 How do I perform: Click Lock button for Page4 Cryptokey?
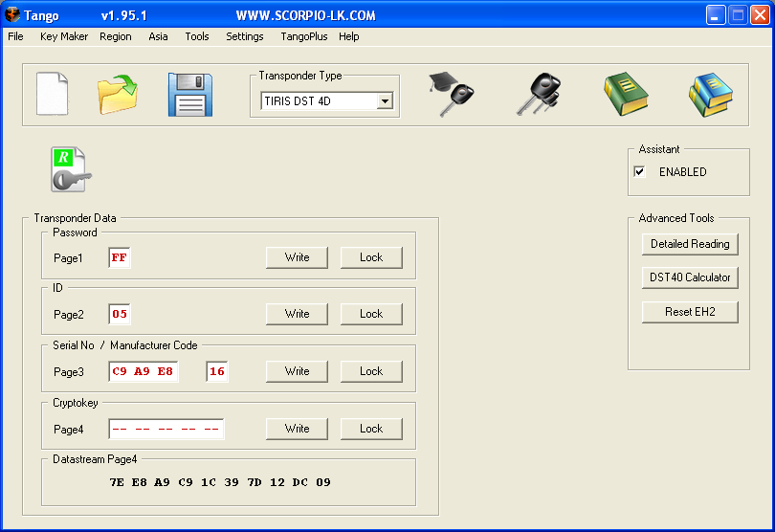click(x=371, y=429)
